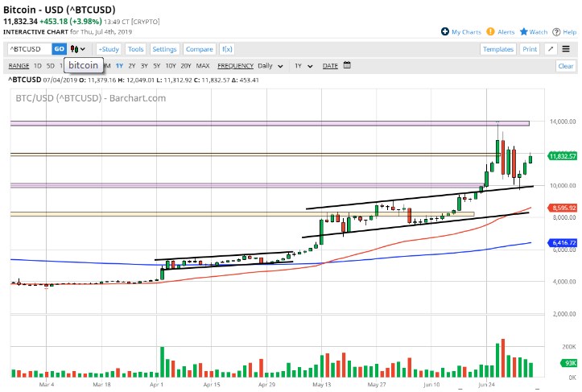Open the chart type candlestick icon dropdown

[x=77, y=49]
